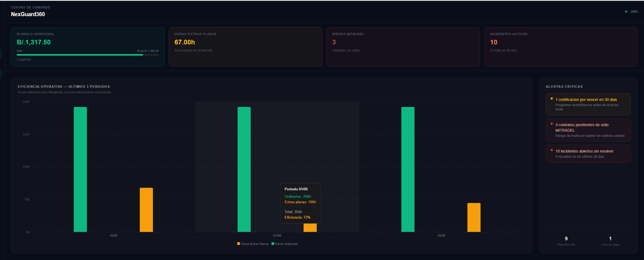Toggle Horas Ordinarias legend swatch

pyautogui.click(x=273, y=244)
